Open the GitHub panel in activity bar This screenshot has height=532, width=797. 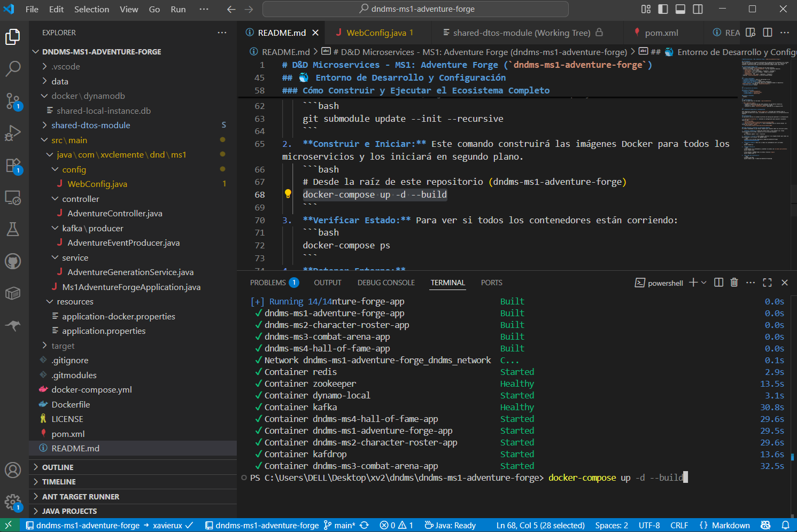(x=13, y=261)
